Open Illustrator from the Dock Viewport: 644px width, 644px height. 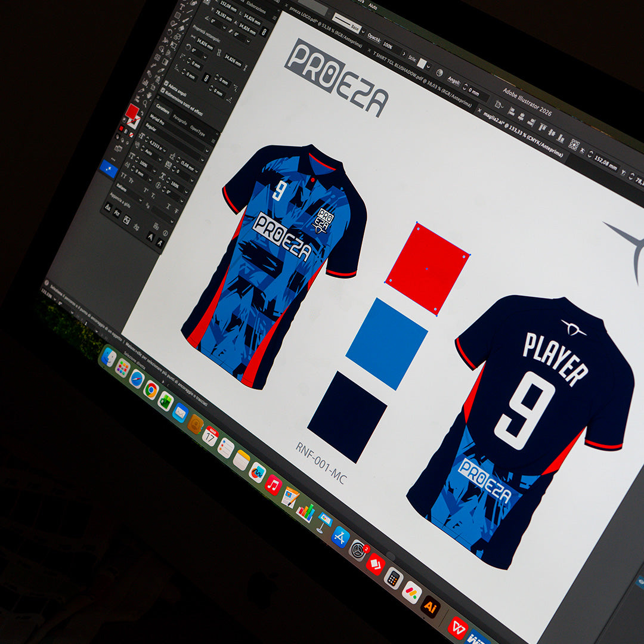coord(430,607)
